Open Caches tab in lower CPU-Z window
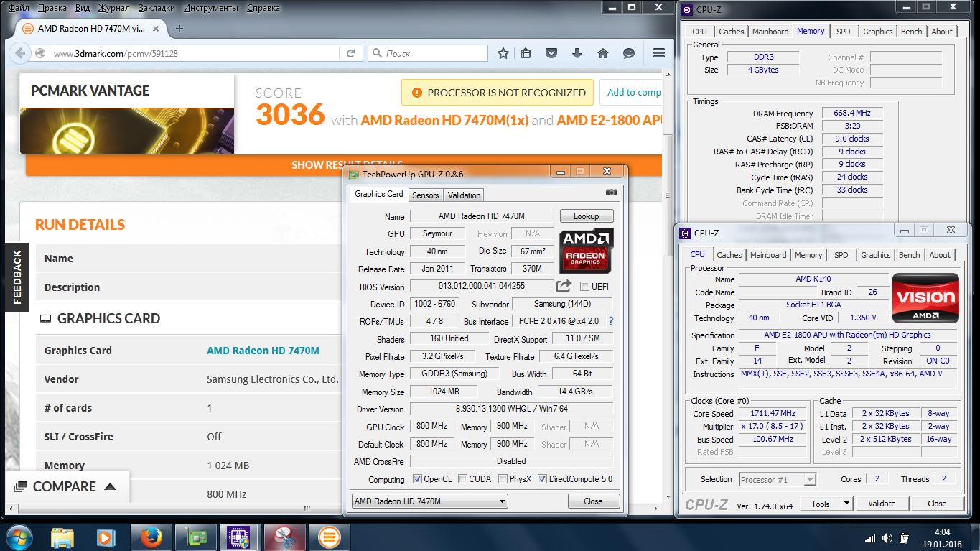980x551 pixels. click(729, 255)
